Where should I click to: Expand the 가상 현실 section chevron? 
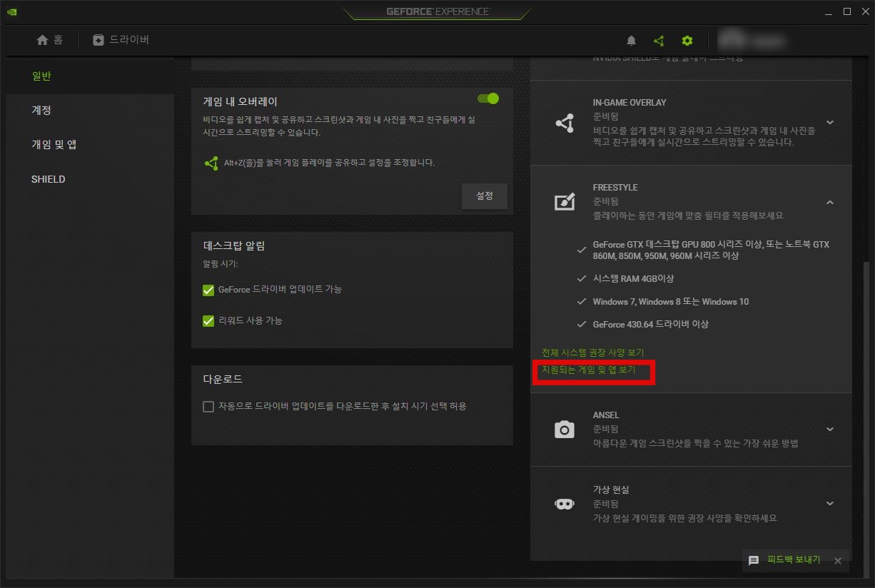tap(830, 504)
